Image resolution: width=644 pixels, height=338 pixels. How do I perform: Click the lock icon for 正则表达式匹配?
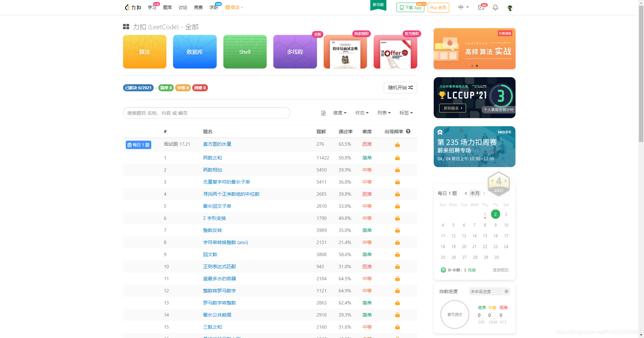[x=397, y=267]
